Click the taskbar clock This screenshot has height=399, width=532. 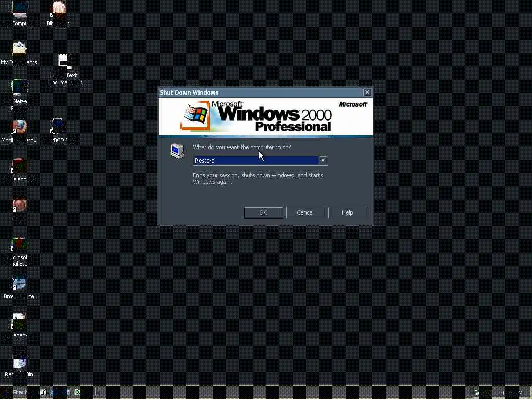(511, 393)
